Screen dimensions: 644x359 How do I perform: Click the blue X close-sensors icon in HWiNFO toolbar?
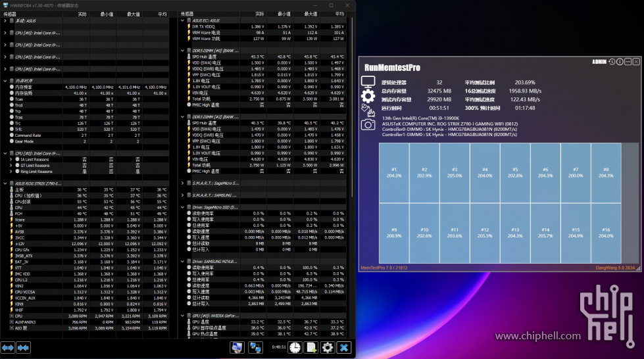coord(344,348)
